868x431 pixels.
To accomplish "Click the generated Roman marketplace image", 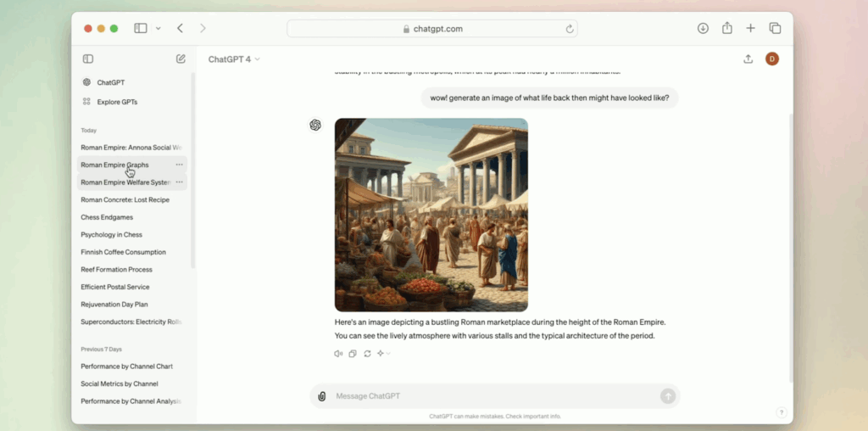I will [x=431, y=215].
